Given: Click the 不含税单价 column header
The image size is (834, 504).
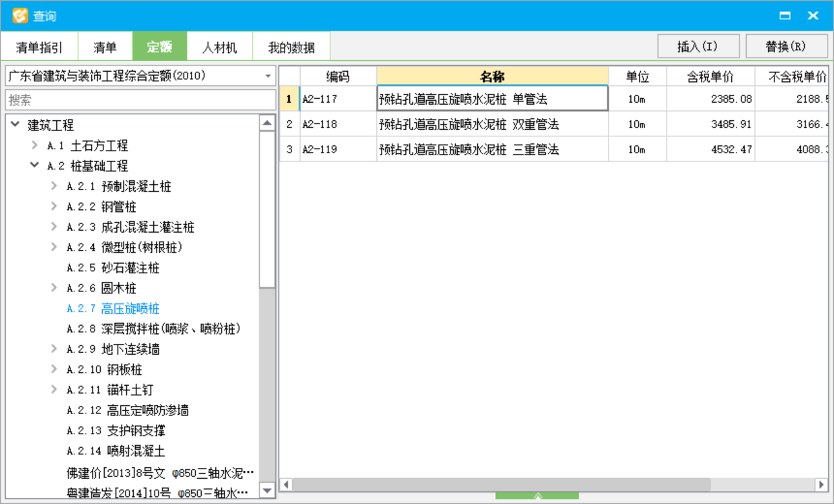Looking at the screenshot, I should coord(792,76).
